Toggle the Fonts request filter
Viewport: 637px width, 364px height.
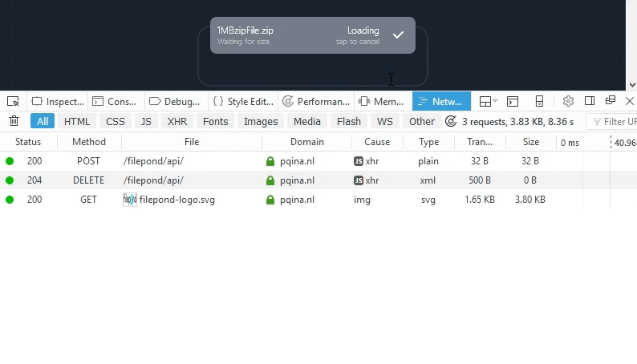coord(215,121)
